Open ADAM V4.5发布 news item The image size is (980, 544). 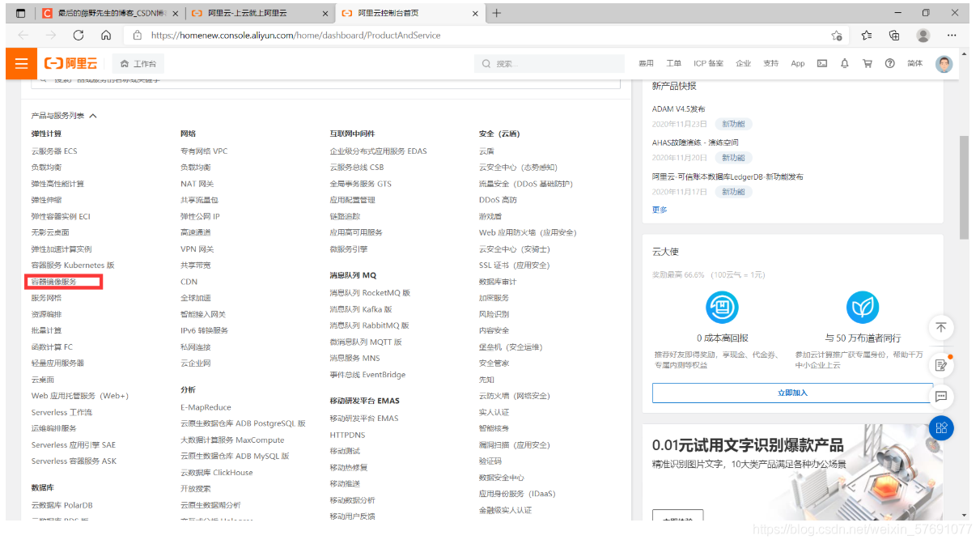[x=678, y=109]
